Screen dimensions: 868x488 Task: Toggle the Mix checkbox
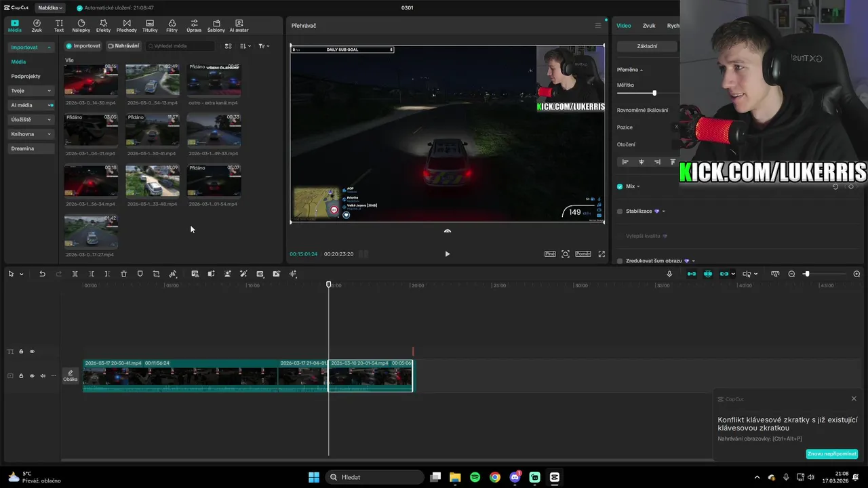click(x=620, y=186)
